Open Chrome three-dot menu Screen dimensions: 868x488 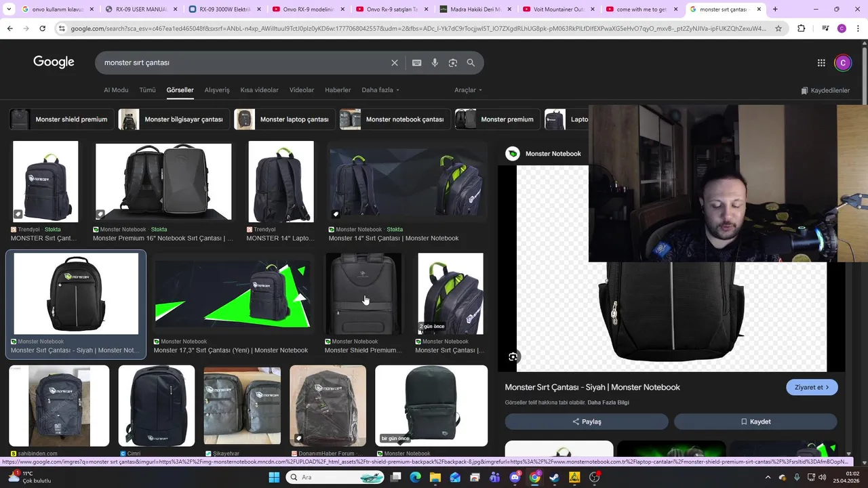point(858,28)
